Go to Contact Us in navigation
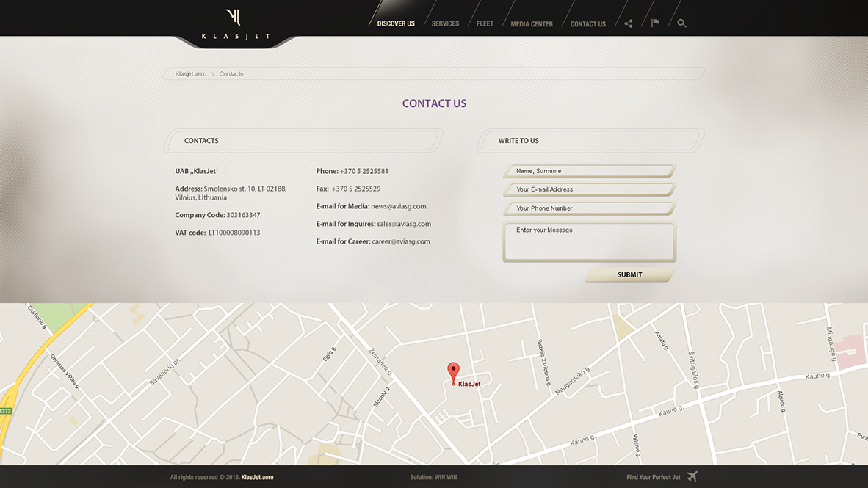 point(588,24)
